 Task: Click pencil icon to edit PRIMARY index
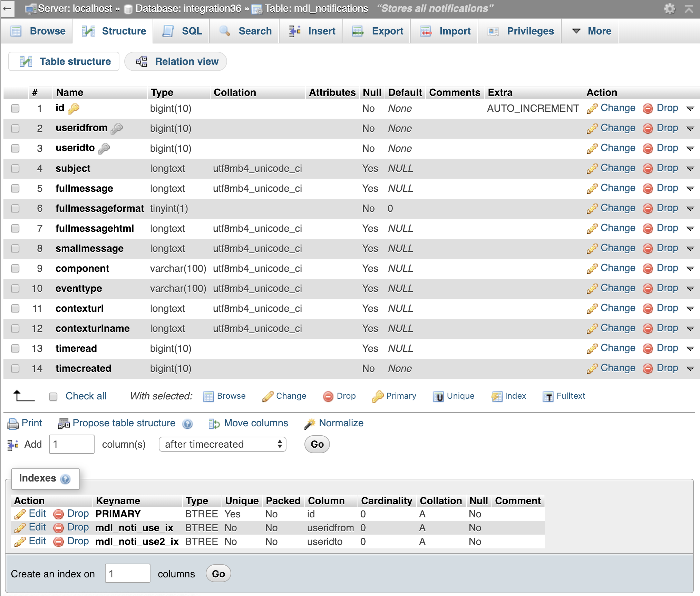click(x=20, y=514)
